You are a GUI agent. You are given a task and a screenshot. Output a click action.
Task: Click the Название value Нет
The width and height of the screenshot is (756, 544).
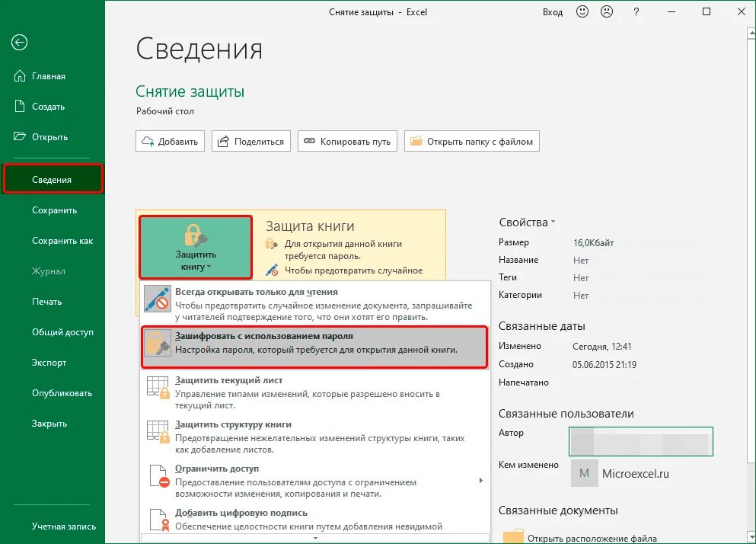click(x=580, y=260)
